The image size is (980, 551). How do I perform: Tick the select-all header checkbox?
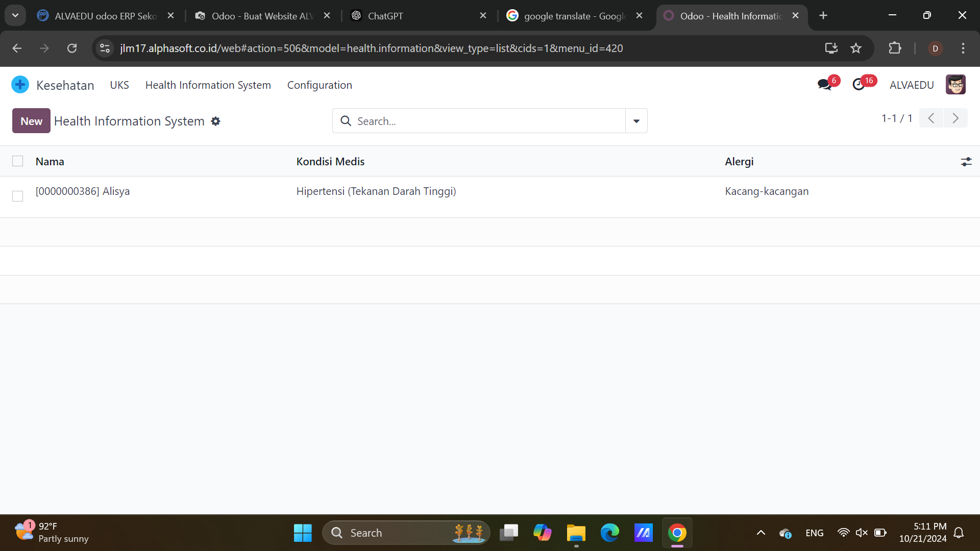click(x=18, y=161)
